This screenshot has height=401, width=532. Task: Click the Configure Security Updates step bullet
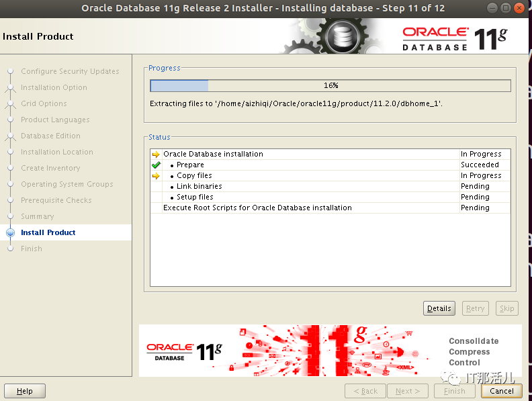[x=11, y=71]
